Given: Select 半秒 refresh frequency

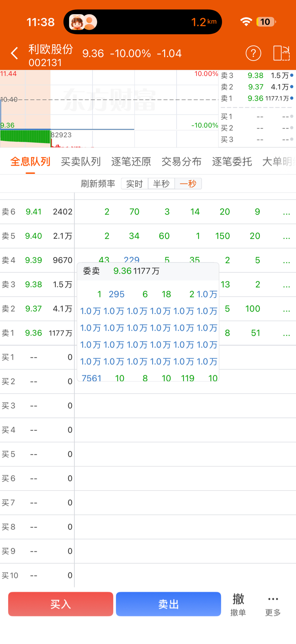Looking at the screenshot, I should point(161,184).
